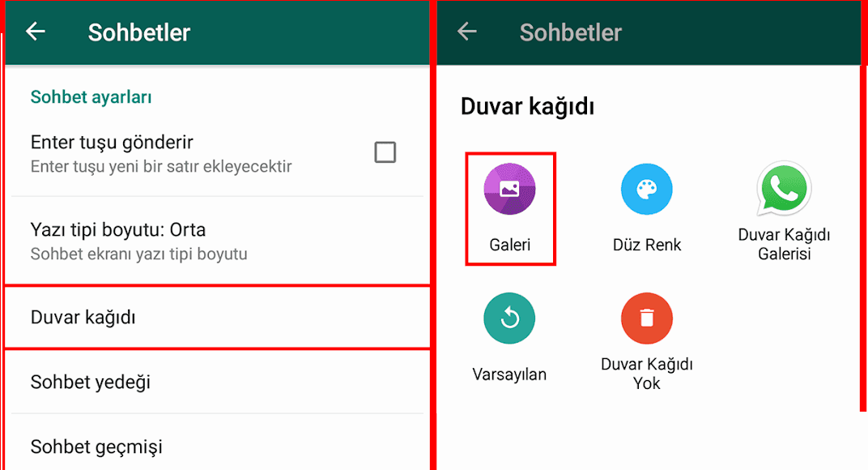
Task: Open the WhatsApp Duvar Kağıdı Galerisi icon
Action: click(784, 189)
